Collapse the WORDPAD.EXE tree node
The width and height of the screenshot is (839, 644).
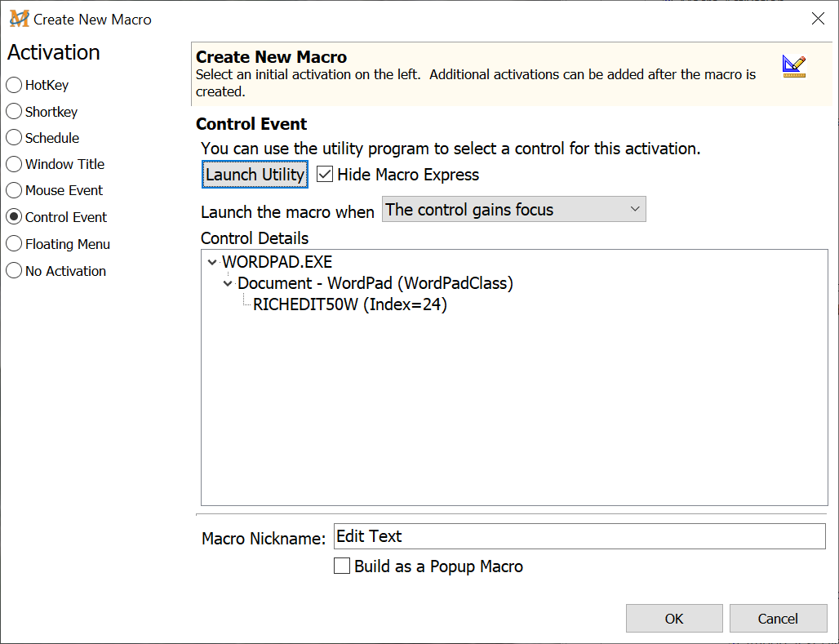(212, 263)
